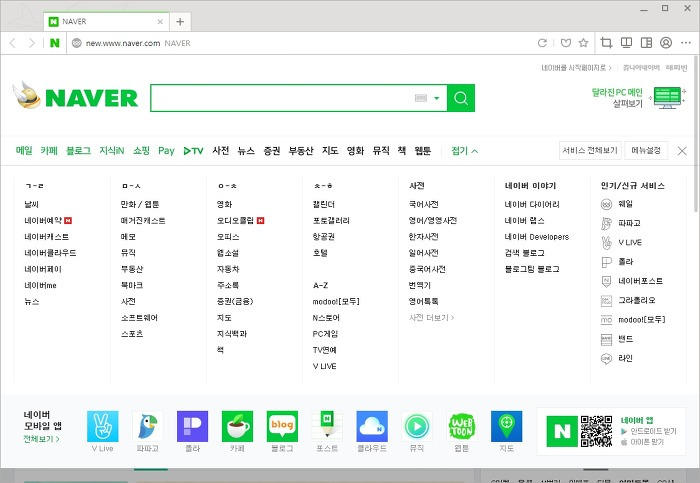Click 달라진 PC메인 살펴보기 banner
The height and width of the screenshot is (483, 700).
[x=639, y=97]
